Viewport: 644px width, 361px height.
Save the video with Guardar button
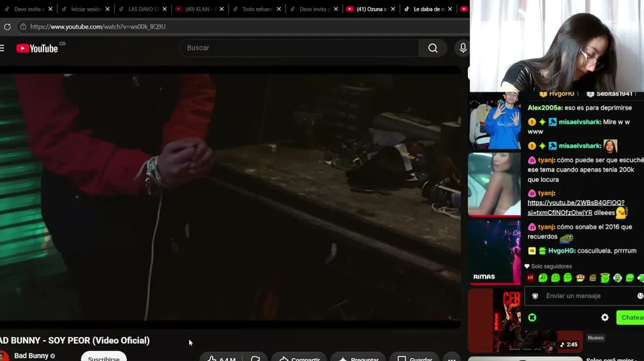tap(415, 357)
